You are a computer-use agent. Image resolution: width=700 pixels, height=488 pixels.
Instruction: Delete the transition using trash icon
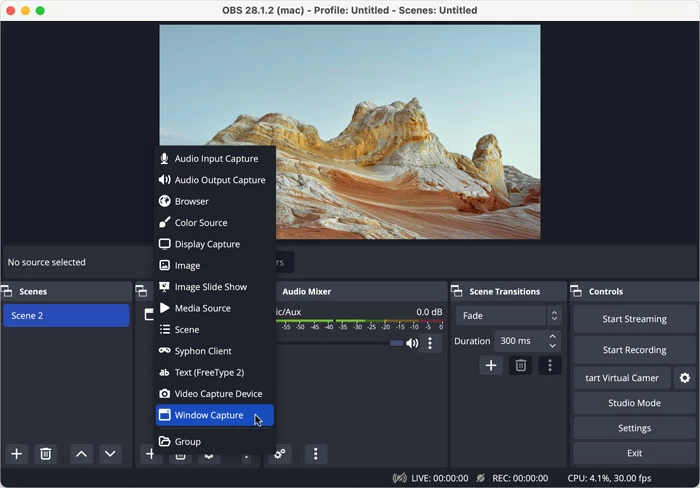[x=520, y=366]
